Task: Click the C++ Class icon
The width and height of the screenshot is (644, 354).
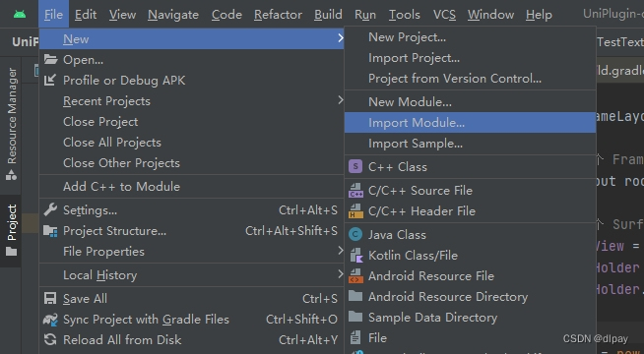Action: coord(355,166)
